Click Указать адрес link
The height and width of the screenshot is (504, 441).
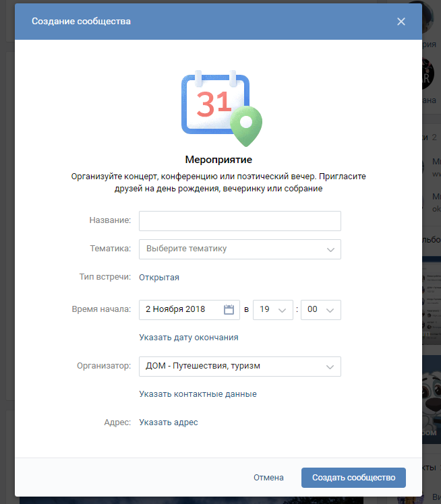point(168,422)
